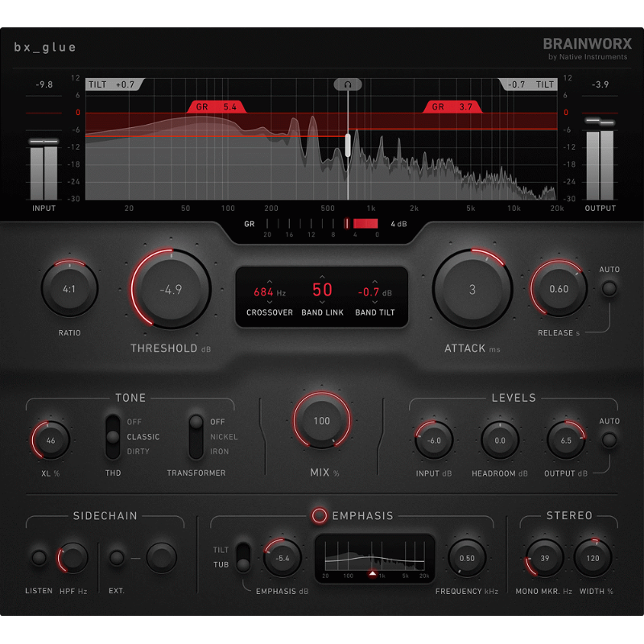Toggle the EXT. sidechain button
This screenshot has width=644, height=644.
pos(117,558)
